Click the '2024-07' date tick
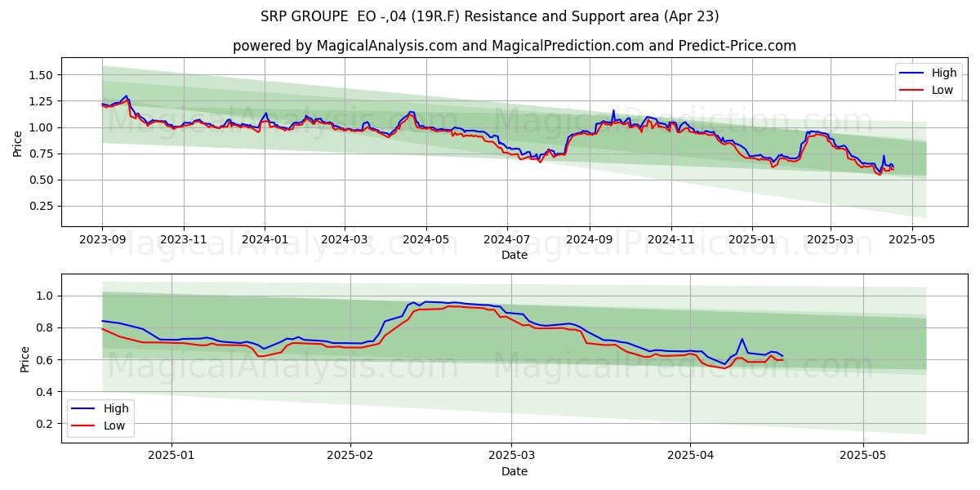The image size is (980, 490). tap(506, 240)
